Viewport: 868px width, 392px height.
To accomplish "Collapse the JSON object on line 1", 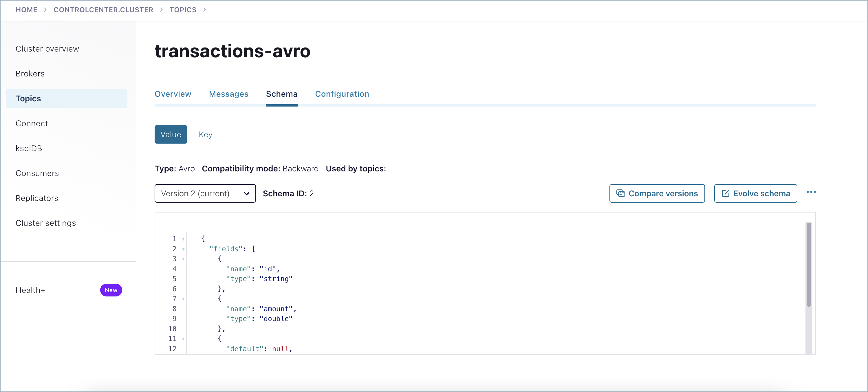I will (183, 239).
